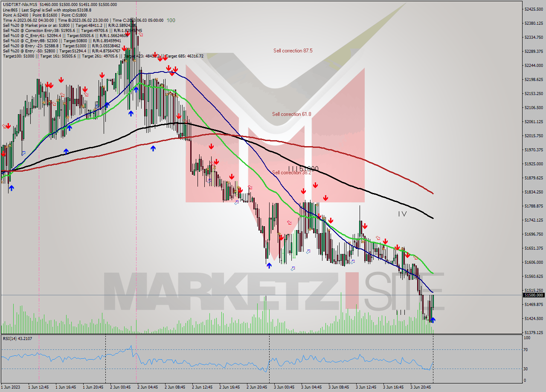Image resolution: width=546 pixels, height=392 pixels.
Task: Click the '1 Jun 2023' time label
Action: tap(10, 387)
